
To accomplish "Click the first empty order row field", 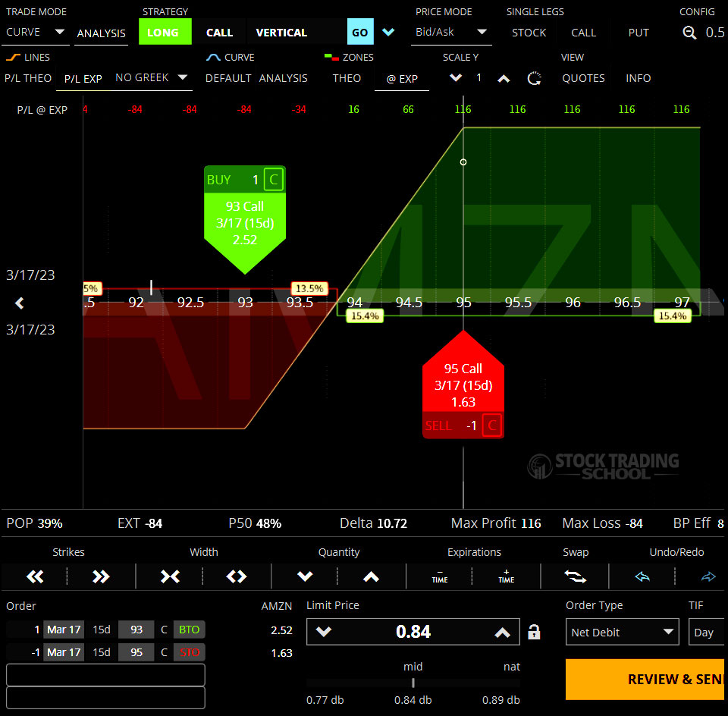I will click(x=105, y=675).
